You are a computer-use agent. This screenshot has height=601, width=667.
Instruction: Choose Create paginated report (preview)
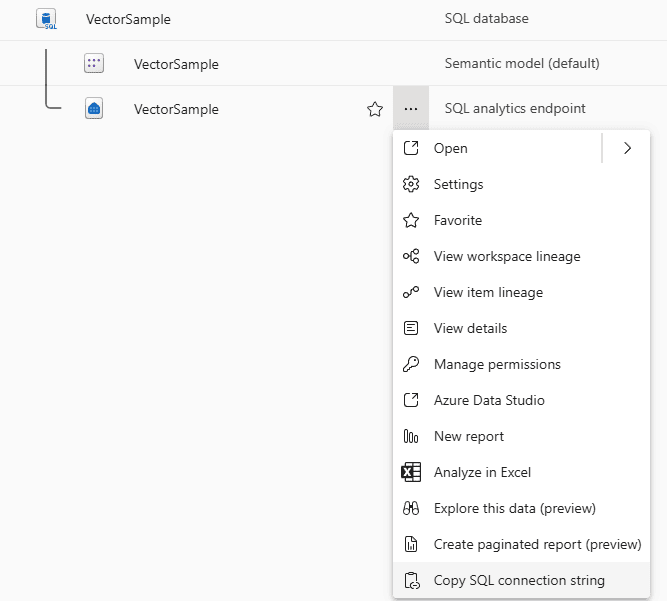click(x=522, y=544)
